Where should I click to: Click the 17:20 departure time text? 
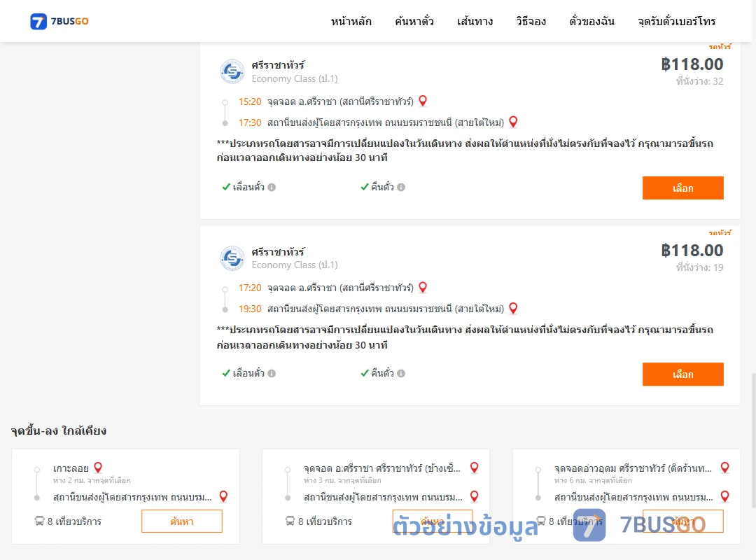[250, 288]
